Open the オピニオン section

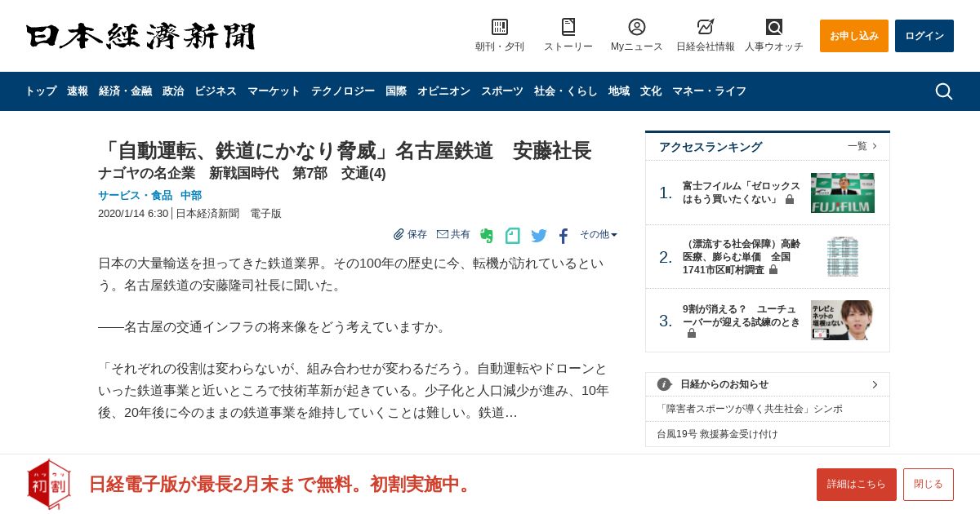(443, 91)
